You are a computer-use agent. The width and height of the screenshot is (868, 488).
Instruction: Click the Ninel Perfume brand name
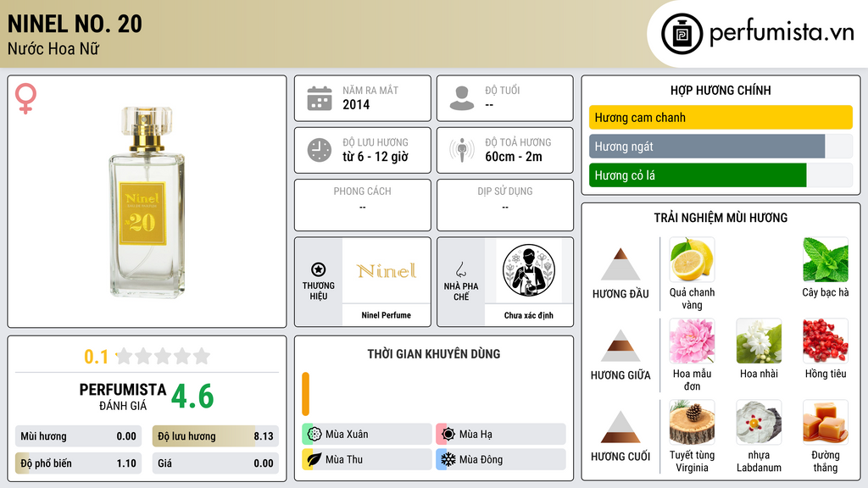[x=387, y=315]
